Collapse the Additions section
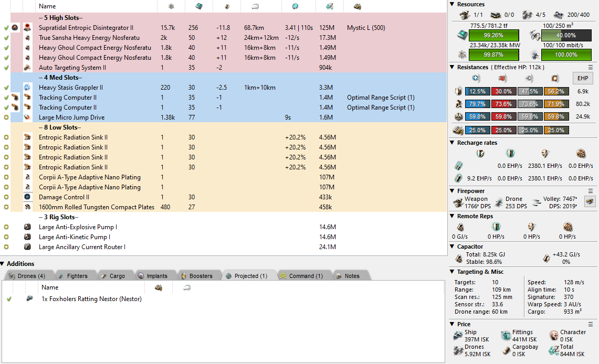 pyautogui.click(x=3, y=264)
